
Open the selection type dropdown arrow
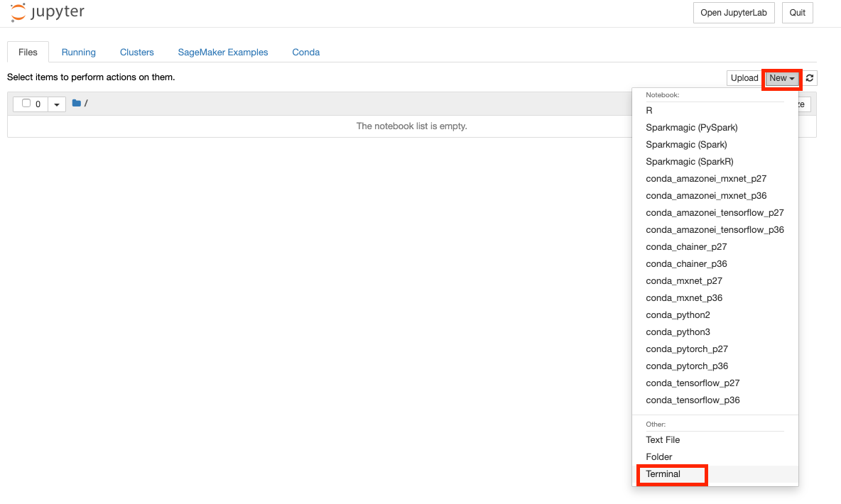[57, 104]
